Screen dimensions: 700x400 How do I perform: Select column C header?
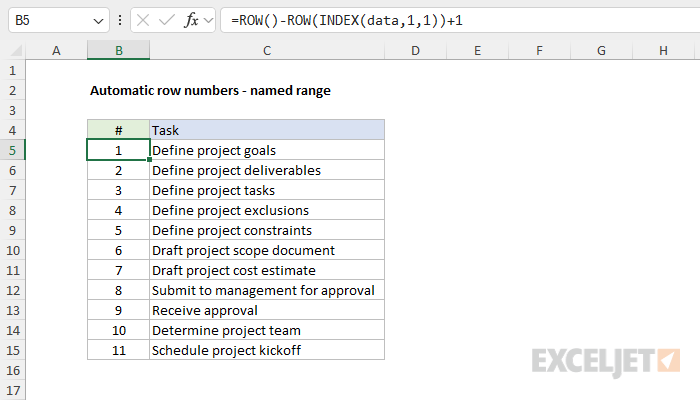267,50
